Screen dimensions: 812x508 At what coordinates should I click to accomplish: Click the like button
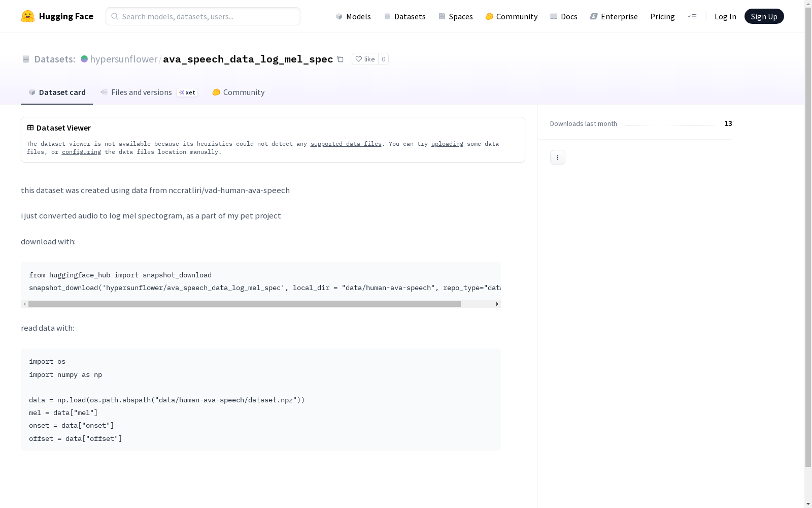click(365, 59)
